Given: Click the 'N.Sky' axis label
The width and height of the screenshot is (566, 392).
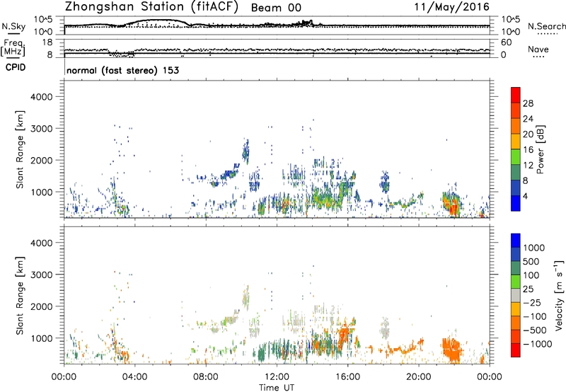Looking at the screenshot, I should [x=13, y=27].
